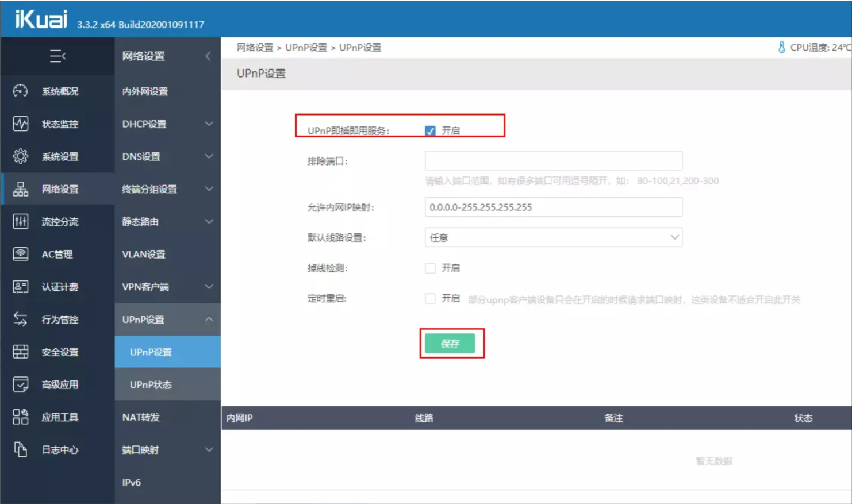Click the 认证计费 ID card icon
852x504 pixels.
[x=21, y=287]
